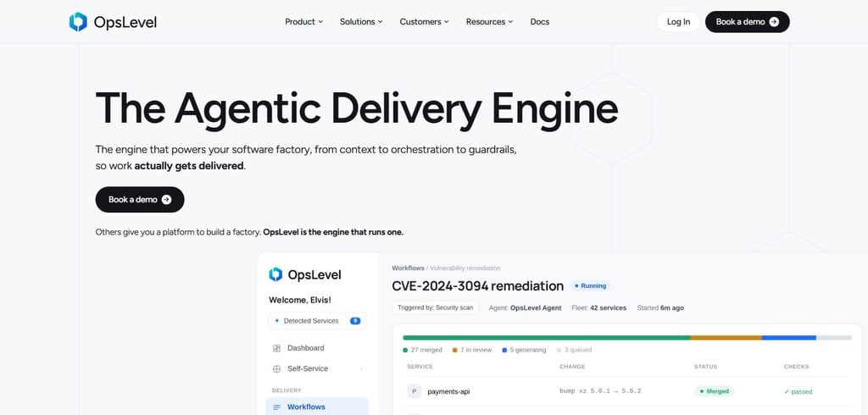The width and height of the screenshot is (868, 415).
Task: Click the Agent: OpsLevel Agent label
Action: click(x=525, y=307)
